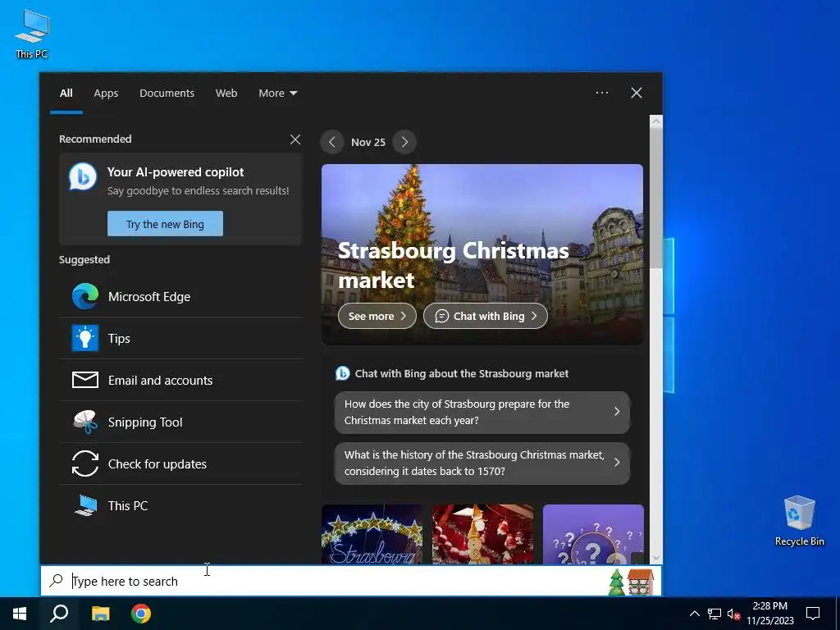Open the Strasbourg preparation question
Screen dimensions: 840x630
click(482, 412)
